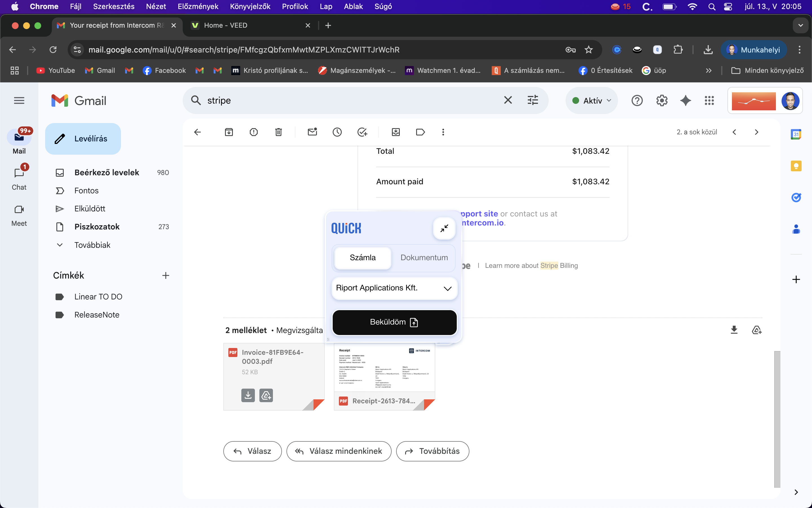The width and height of the screenshot is (812, 508).
Task: Switch to the Home - VEED tab
Action: point(248,25)
